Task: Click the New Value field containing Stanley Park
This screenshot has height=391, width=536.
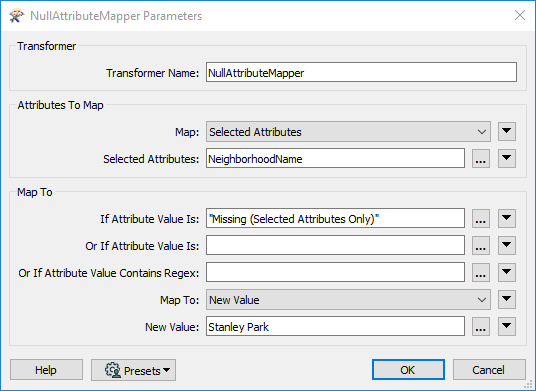Action: click(335, 326)
